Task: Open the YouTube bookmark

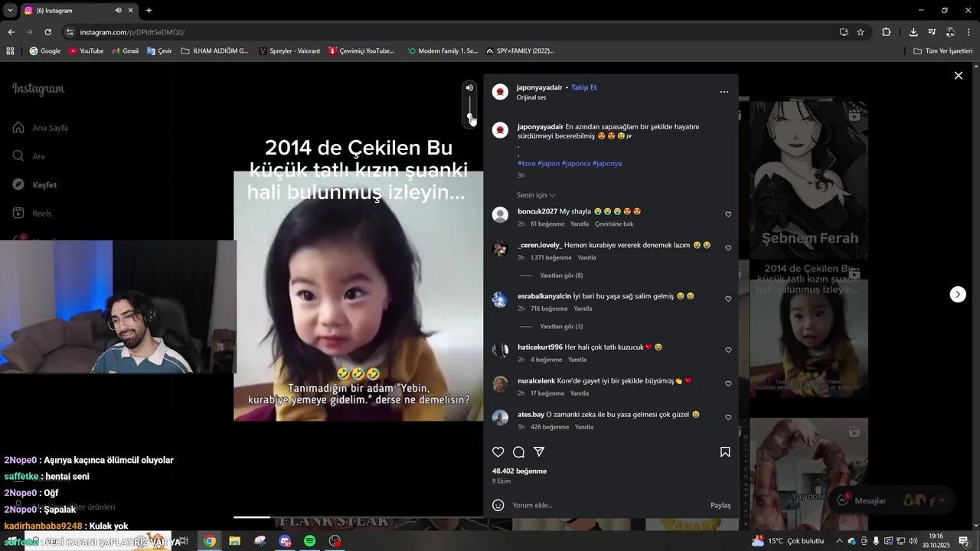Action: (x=86, y=51)
